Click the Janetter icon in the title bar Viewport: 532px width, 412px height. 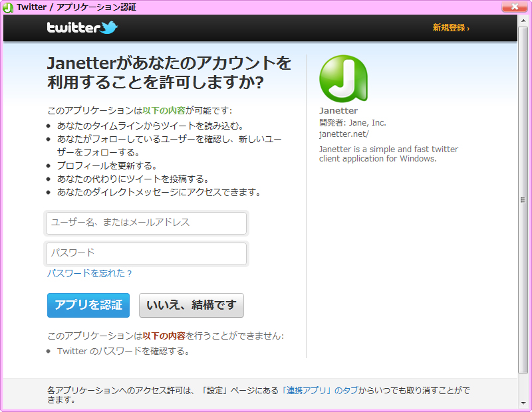click(x=7, y=7)
